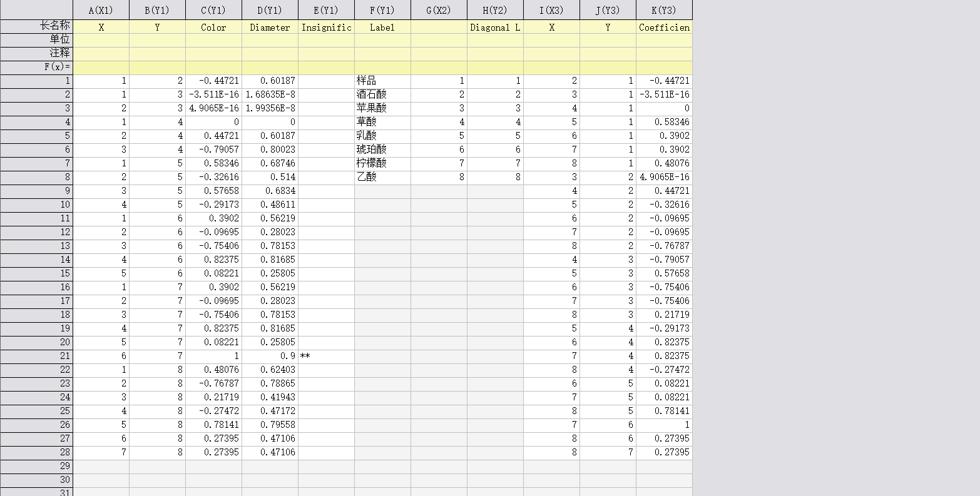Select column header I(X3)

[551, 10]
